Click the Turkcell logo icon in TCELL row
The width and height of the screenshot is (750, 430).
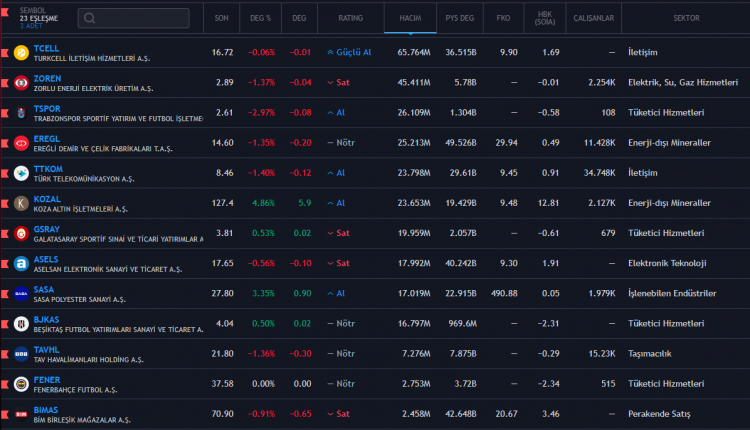pos(21,53)
